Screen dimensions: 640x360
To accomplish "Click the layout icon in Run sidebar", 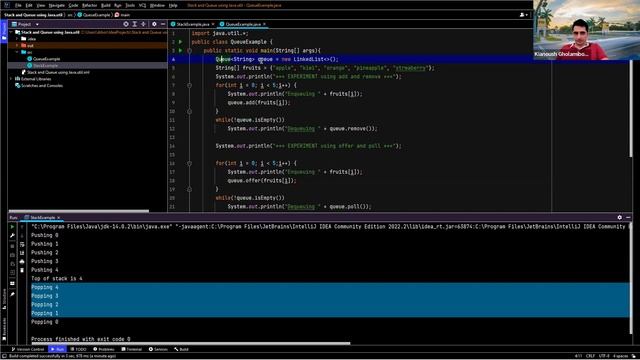I will (12, 283).
